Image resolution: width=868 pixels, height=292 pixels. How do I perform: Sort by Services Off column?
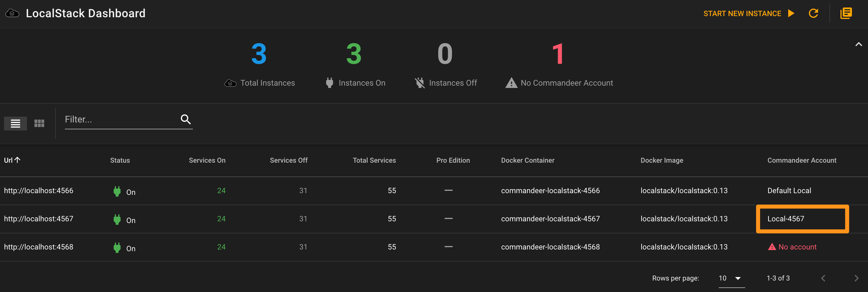288,160
